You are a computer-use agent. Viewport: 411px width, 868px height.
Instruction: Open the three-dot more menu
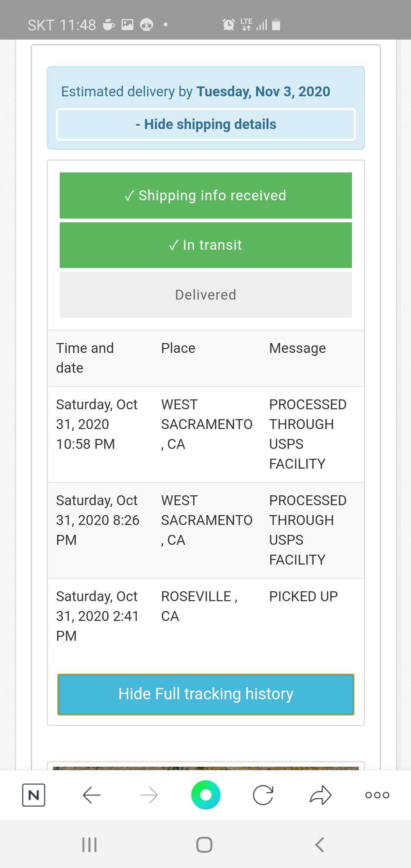click(x=377, y=795)
